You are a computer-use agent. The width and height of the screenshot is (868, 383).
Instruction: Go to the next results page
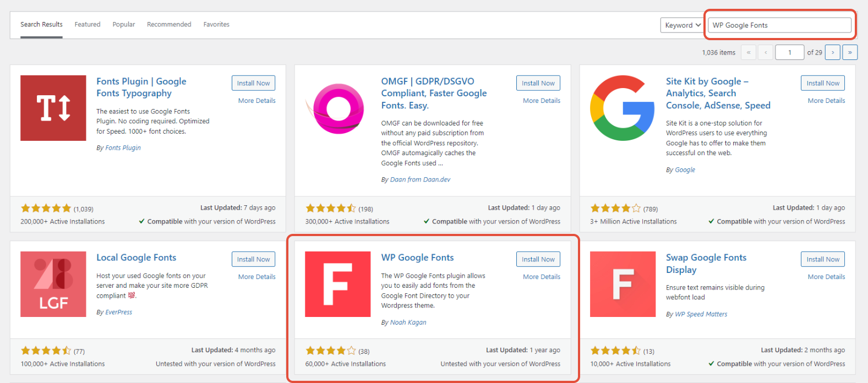(833, 52)
